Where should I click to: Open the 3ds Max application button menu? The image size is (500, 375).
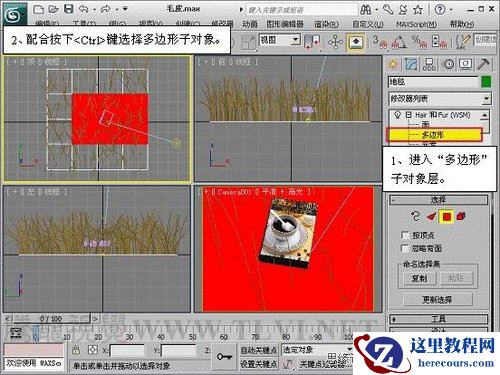click(x=14, y=14)
